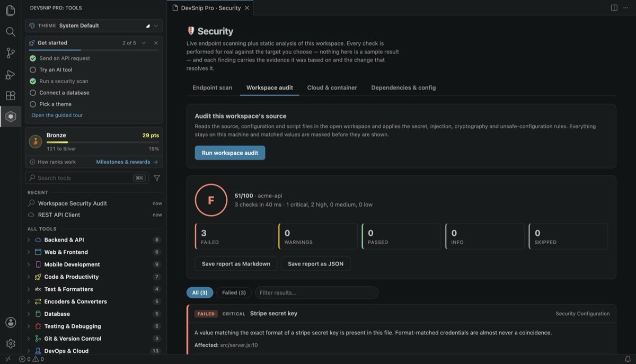Toggle the Run a security scan item
The width and height of the screenshot is (636, 364).
click(x=33, y=81)
